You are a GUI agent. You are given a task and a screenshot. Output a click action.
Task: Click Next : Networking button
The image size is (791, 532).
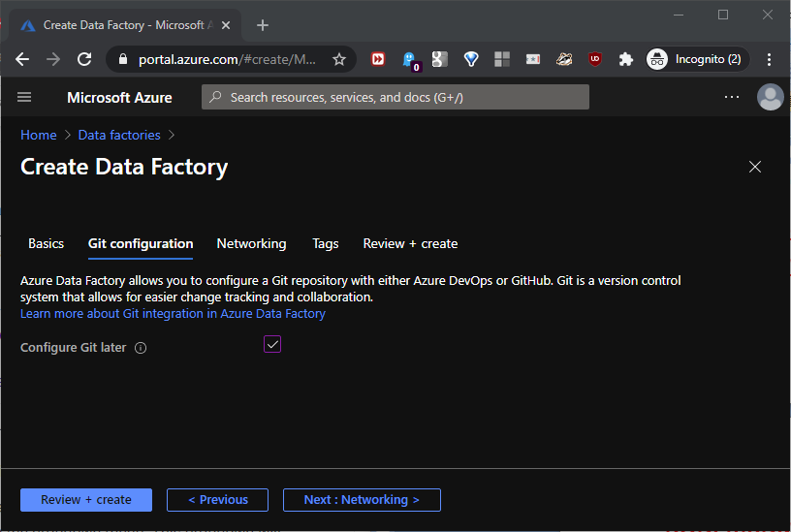[362, 500]
